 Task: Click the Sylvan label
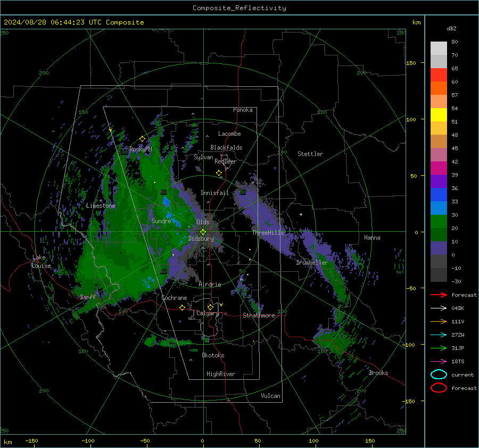click(203, 157)
